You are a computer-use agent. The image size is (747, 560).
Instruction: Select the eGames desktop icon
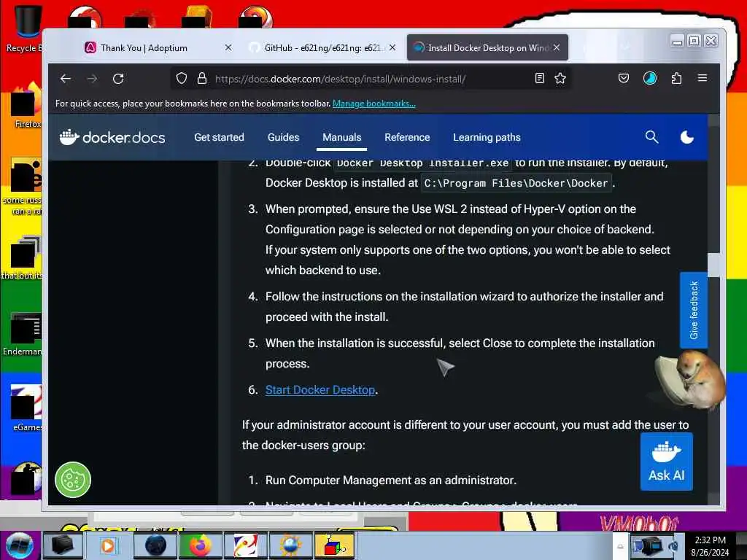pos(26,408)
